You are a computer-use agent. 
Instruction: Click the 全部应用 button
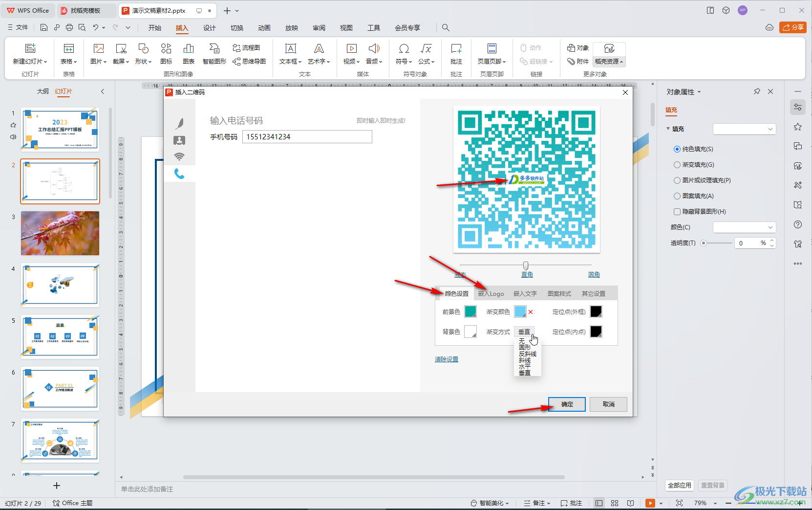[680, 486]
